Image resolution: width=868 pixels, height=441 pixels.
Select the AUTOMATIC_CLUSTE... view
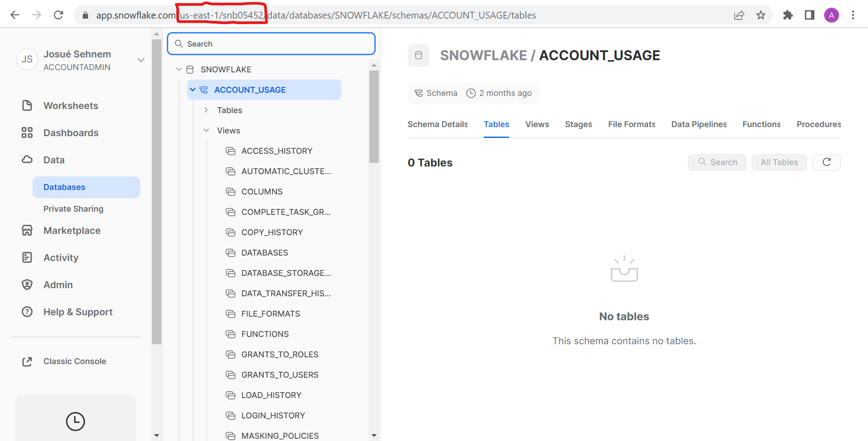point(286,171)
